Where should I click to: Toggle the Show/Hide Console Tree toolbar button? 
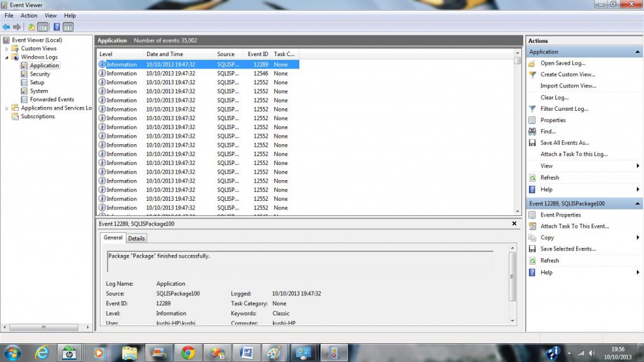43,27
